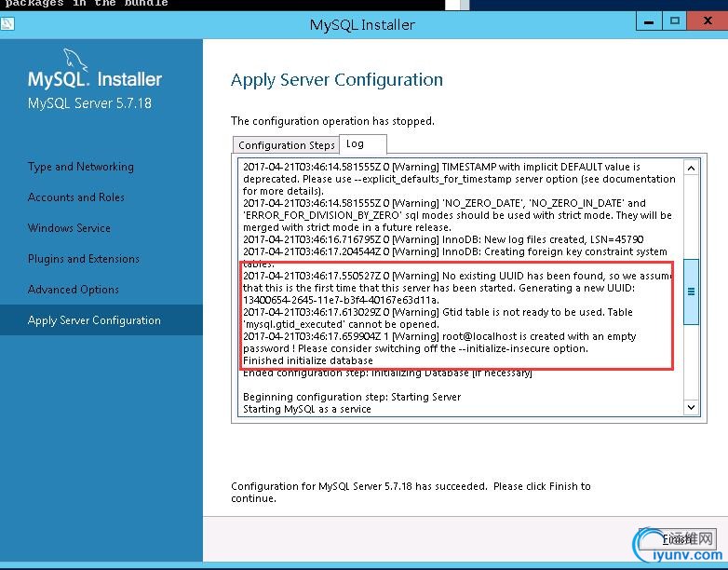Click 'Beginning configuration step: Starting Server' line
This screenshot has height=570, width=728.
tap(352, 397)
